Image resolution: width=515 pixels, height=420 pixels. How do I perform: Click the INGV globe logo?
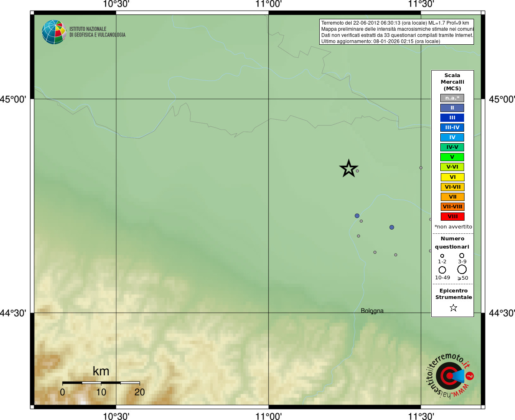pyautogui.click(x=54, y=32)
